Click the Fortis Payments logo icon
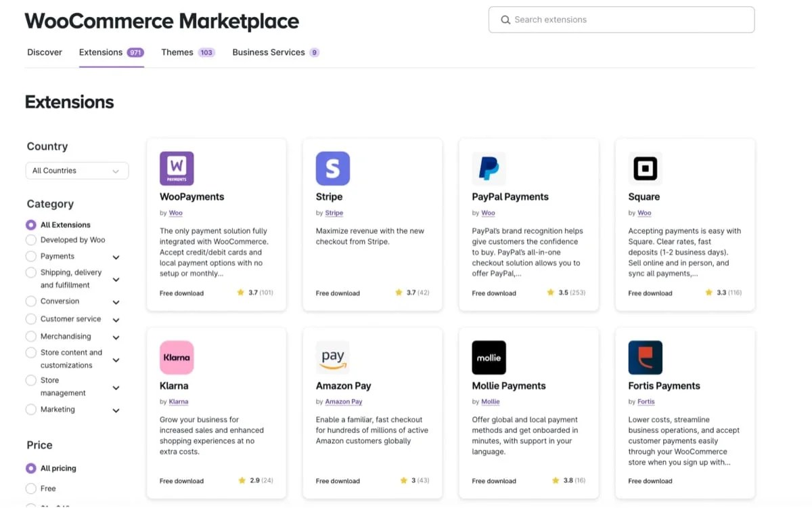This screenshot has height=508, width=812. pyautogui.click(x=645, y=357)
